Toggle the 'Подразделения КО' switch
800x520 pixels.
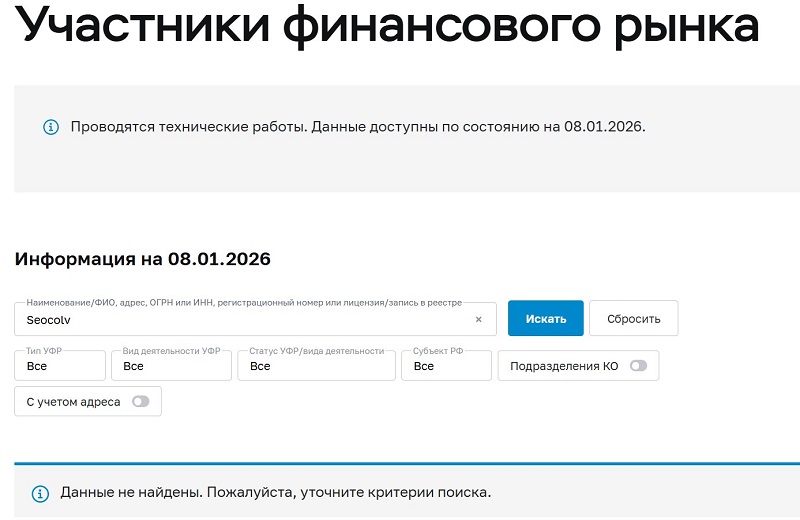[638, 366]
